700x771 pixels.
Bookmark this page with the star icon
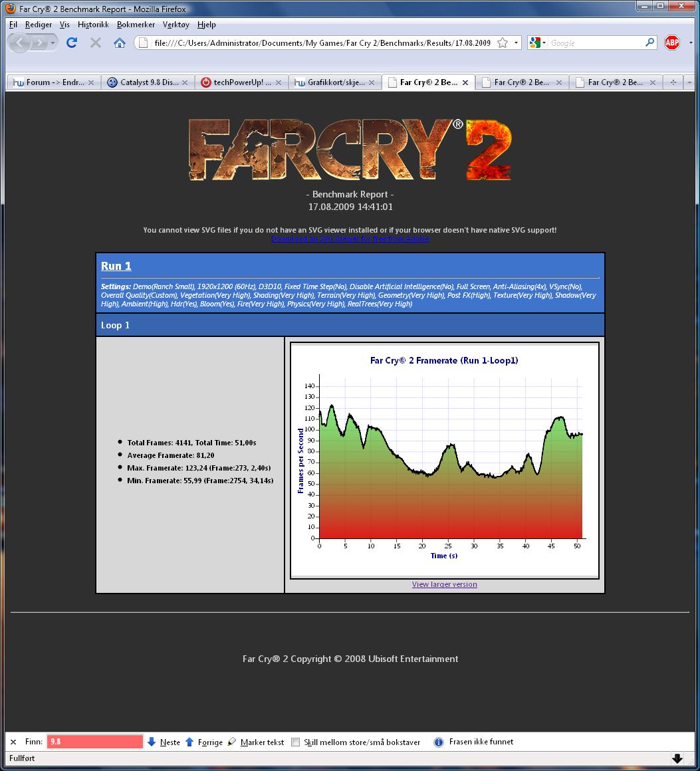pyautogui.click(x=503, y=43)
